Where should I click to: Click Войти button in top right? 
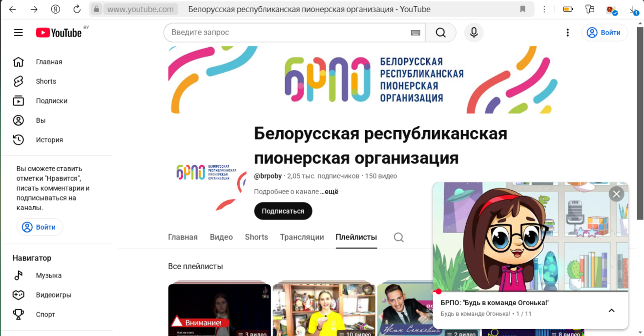(x=604, y=33)
